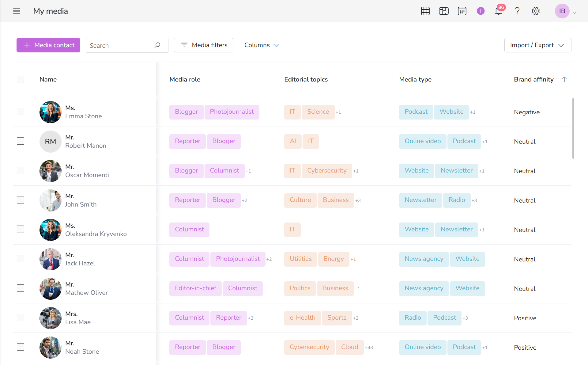Image resolution: width=588 pixels, height=365 pixels.
Task: Select all contacts with header checkbox
Action: pos(21,79)
